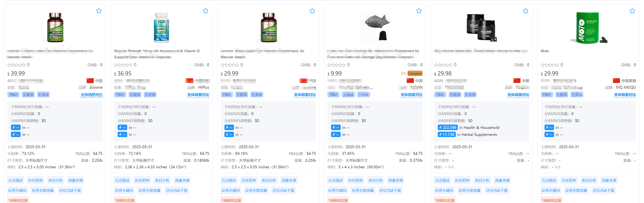
Task: Click 五点描述 on the first product card
Action: [x=15, y=180]
